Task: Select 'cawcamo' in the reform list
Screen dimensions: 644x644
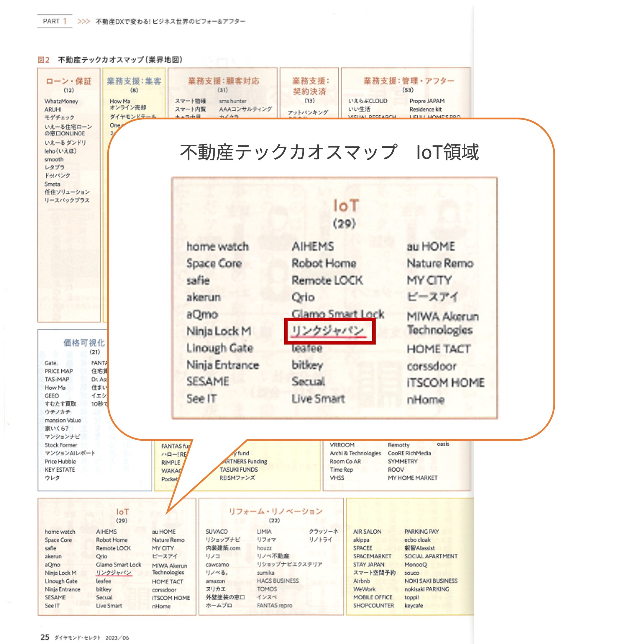Action: pos(217,565)
